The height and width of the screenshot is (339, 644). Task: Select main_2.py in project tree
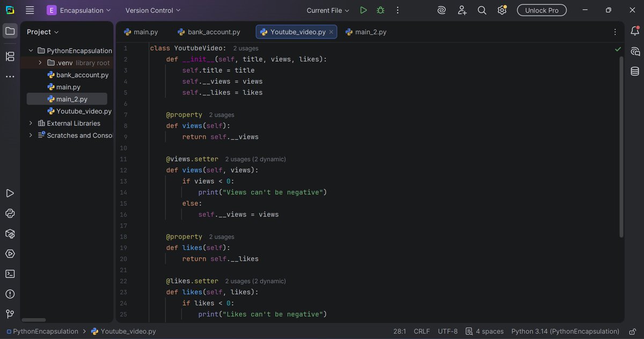(67, 99)
